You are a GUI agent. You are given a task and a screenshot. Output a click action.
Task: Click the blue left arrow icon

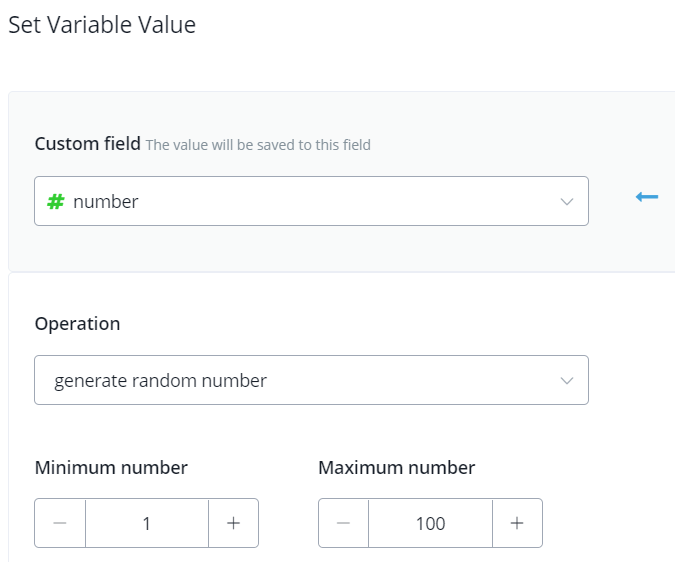647,197
